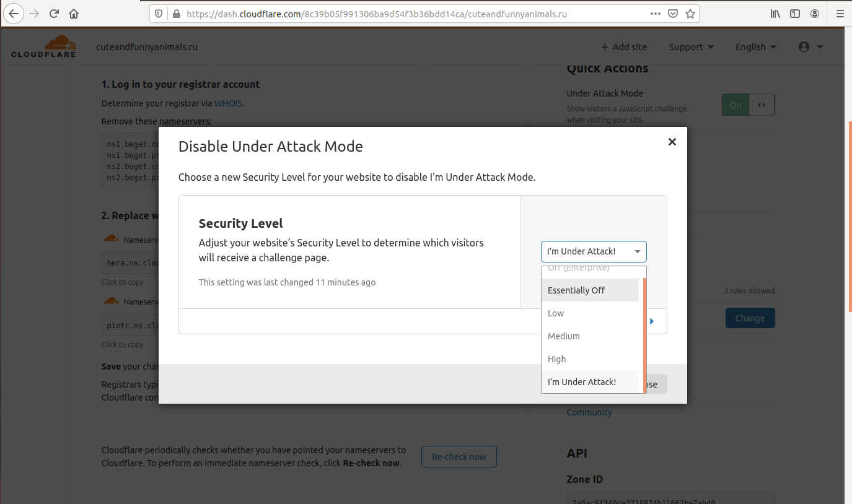Choose the Medium security level option
Screen dimensions: 852x504
564,336
